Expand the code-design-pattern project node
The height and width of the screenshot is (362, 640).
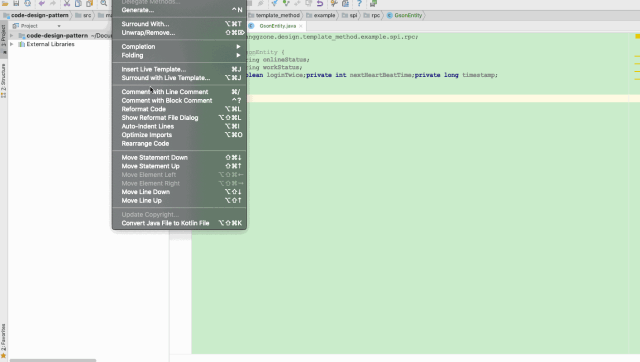[11, 36]
